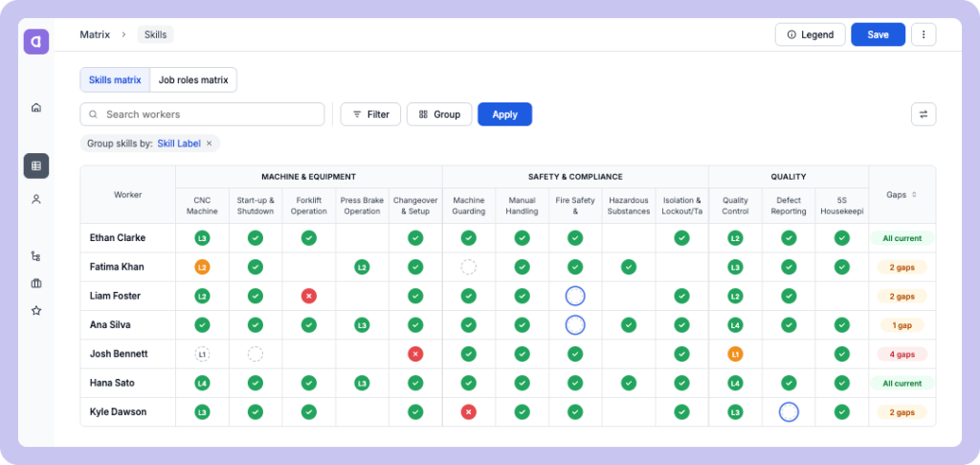980x465 pixels.
Task: Click Ethan Clarke's L3 CNC Machine badge
Action: [202, 237]
